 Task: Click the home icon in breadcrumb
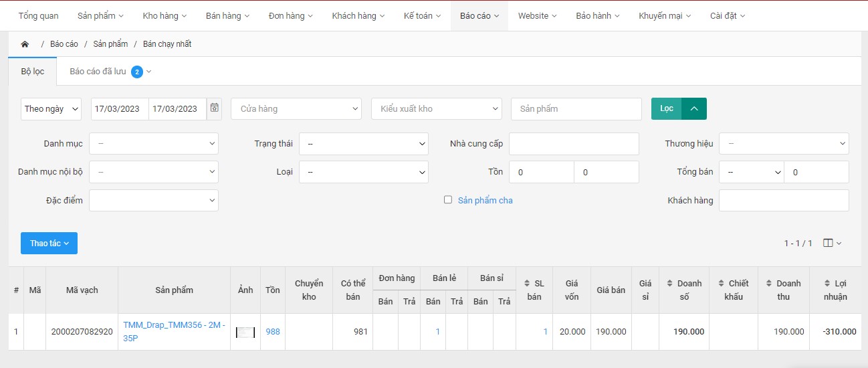coord(25,44)
